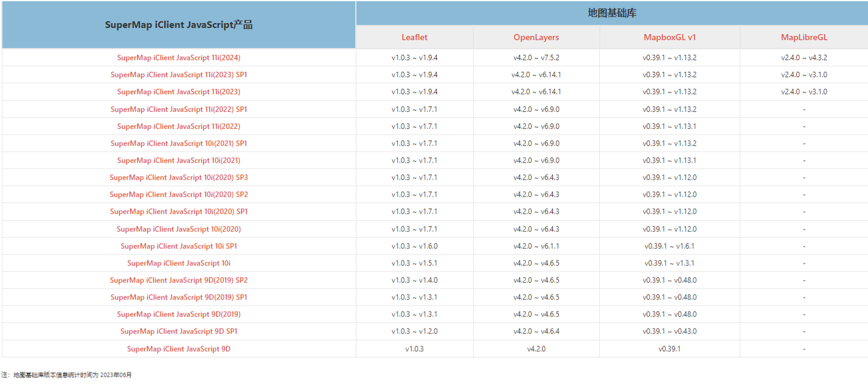This screenshot has height=384, width=868.
Task: Select MapboxGL cell in 10i(2020) SP2 row
Action: click(670, 195)
